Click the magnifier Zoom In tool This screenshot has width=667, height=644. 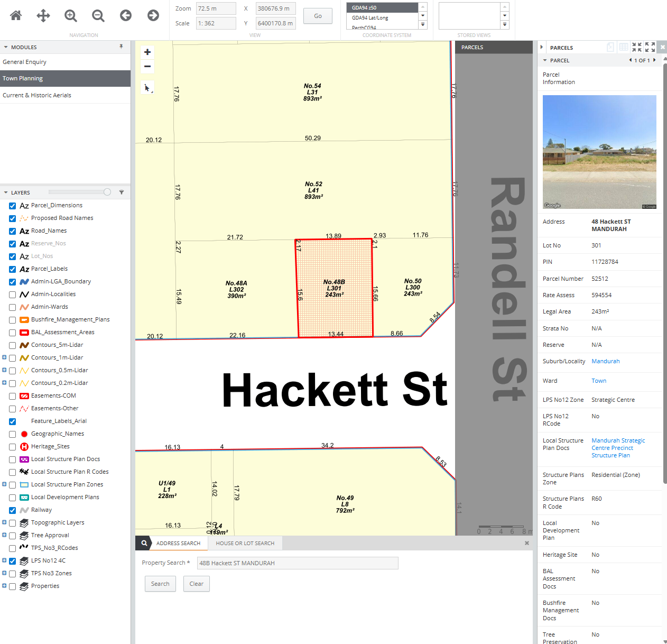[71, 15]
